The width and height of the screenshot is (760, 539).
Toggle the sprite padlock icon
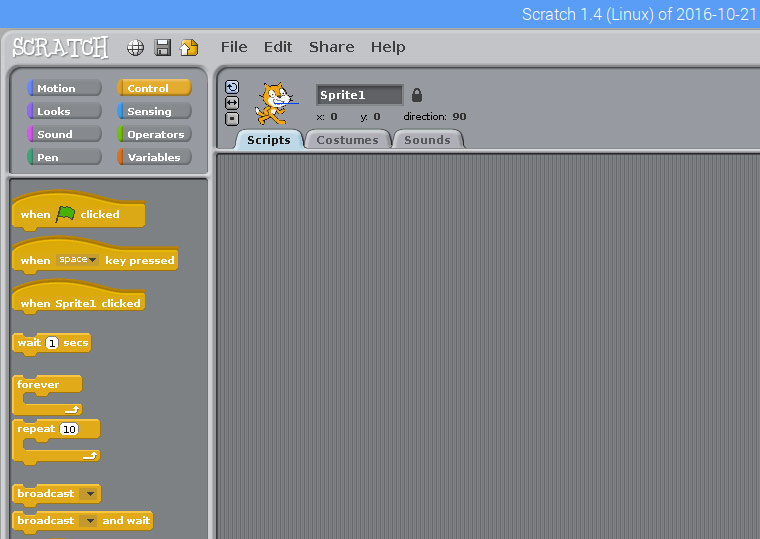tap(417, 95)
